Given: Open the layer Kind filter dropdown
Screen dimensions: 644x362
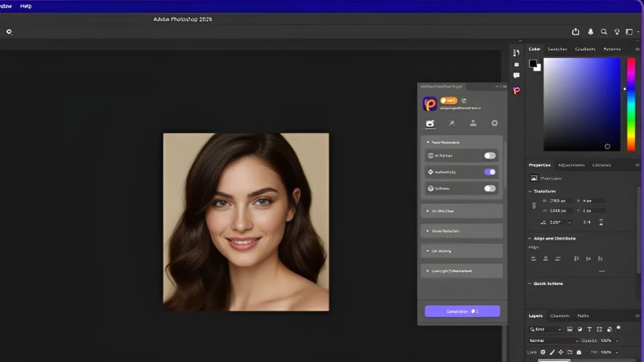Looking at the screenshot, I should pos(546,329).
